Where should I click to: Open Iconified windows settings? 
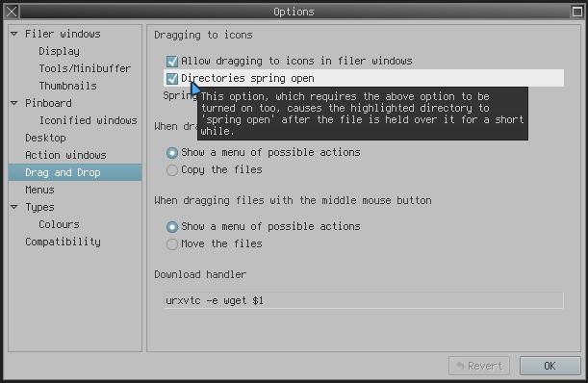click(x=89, y=120)
